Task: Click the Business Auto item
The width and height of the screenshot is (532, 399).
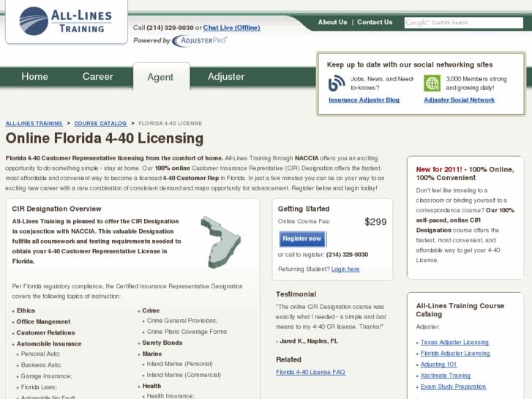Action: pyautogui.click(x=41, y=365)
